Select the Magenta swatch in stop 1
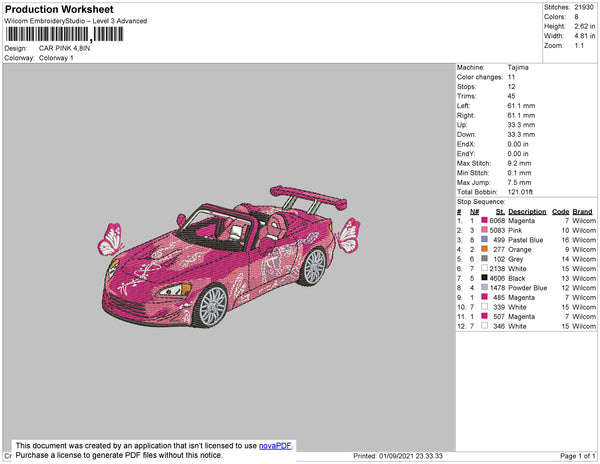This screenshot has height=464, width=600. [486, 221]
